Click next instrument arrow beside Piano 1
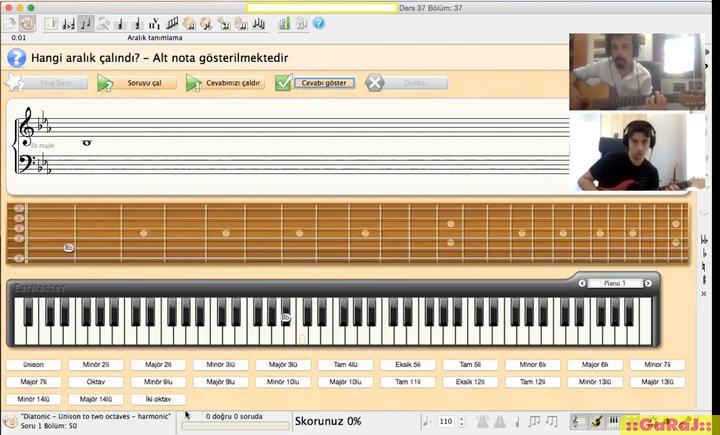Image resolution: width=720 pixels, height=435 pixels. [x=649, y=283]
